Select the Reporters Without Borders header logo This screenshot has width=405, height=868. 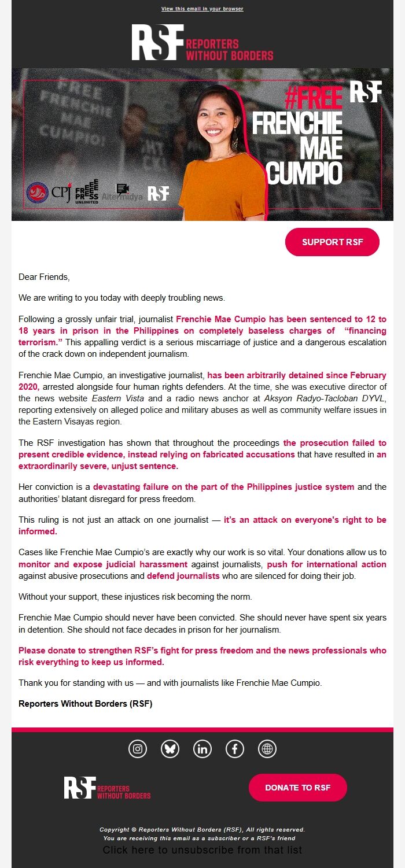coord(203,43)
